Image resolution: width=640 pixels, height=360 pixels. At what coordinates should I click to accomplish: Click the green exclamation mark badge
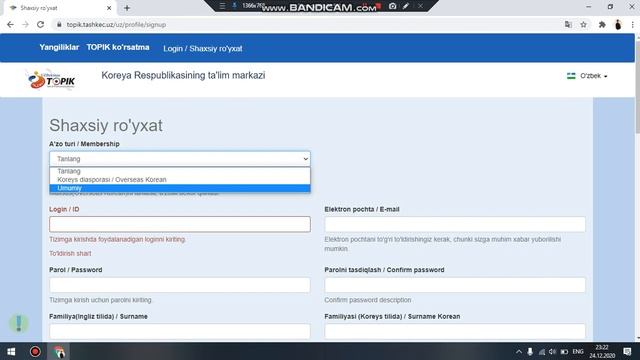(x=18, y=323)
